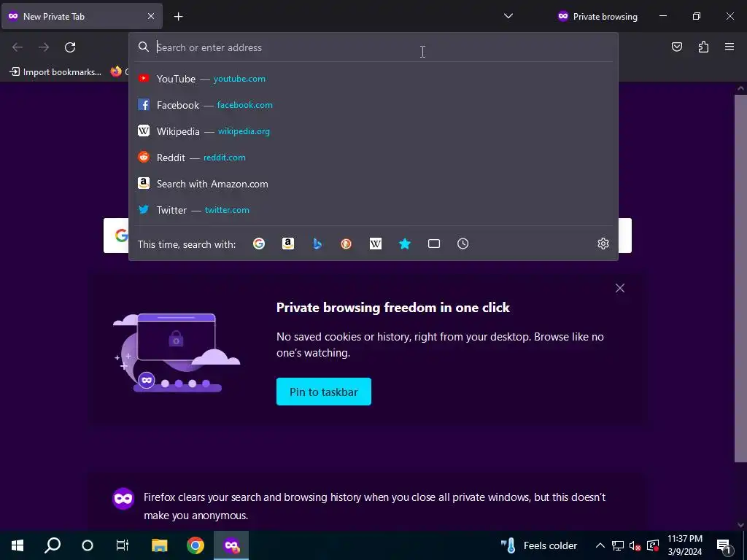
Task: Open the network status tray icon
Action: point(618,545)
